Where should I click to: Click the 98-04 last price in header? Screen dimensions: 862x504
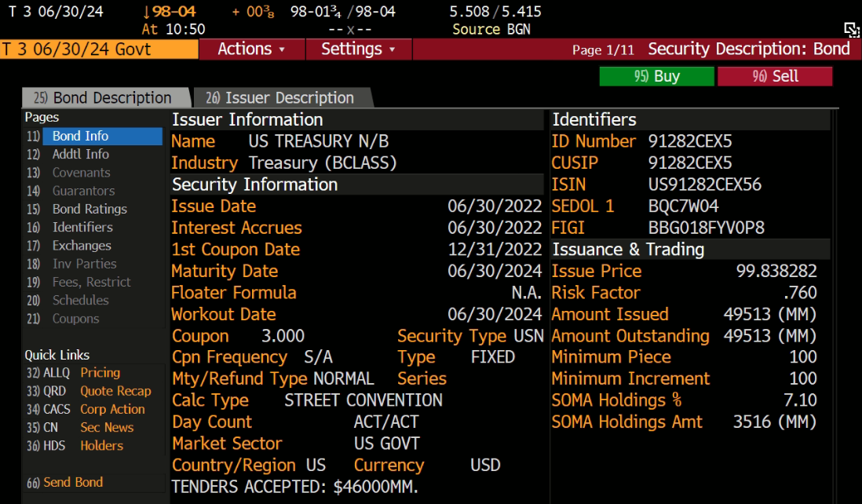[174, 12]
